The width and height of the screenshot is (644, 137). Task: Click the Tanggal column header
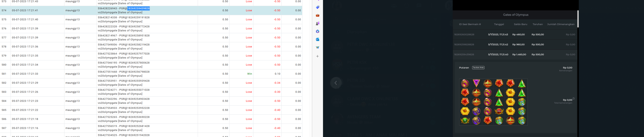pyautogui.click(x=499, y=24)
